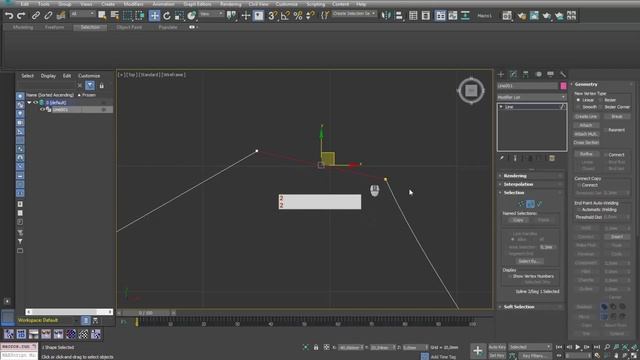The image size is (640, 360).
Task: Activate the Select and Rotate tool
Action: click(167, 16)
